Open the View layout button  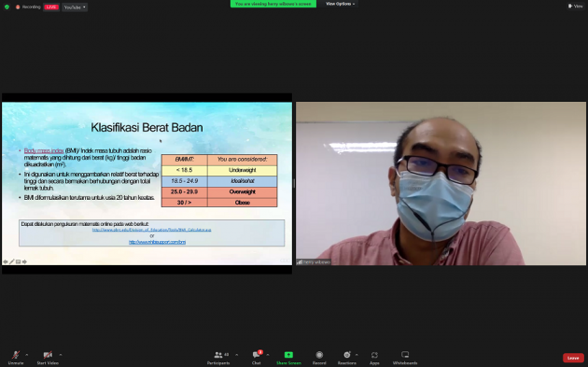pos(576,6)
